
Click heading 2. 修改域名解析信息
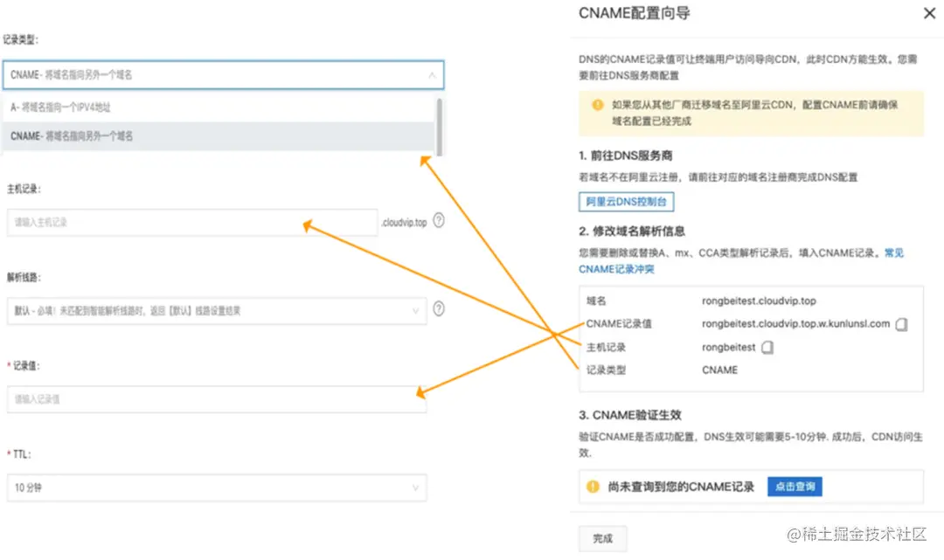632,231
